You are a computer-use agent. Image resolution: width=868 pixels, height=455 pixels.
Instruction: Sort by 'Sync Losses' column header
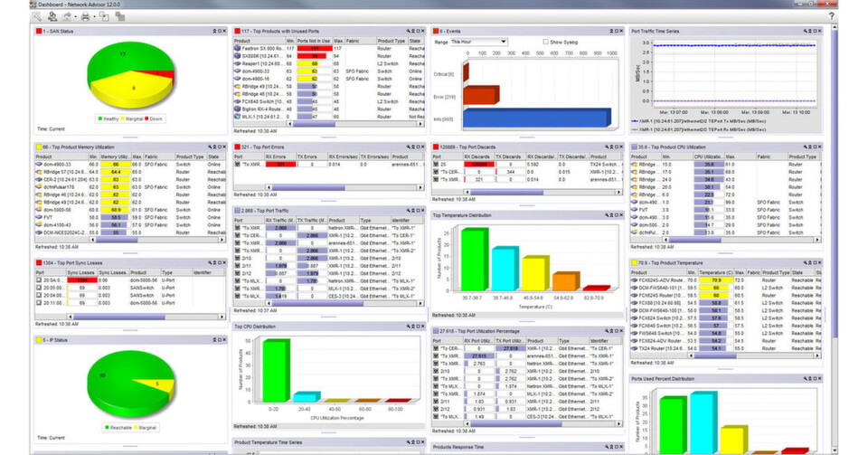[x=81, y=272]
